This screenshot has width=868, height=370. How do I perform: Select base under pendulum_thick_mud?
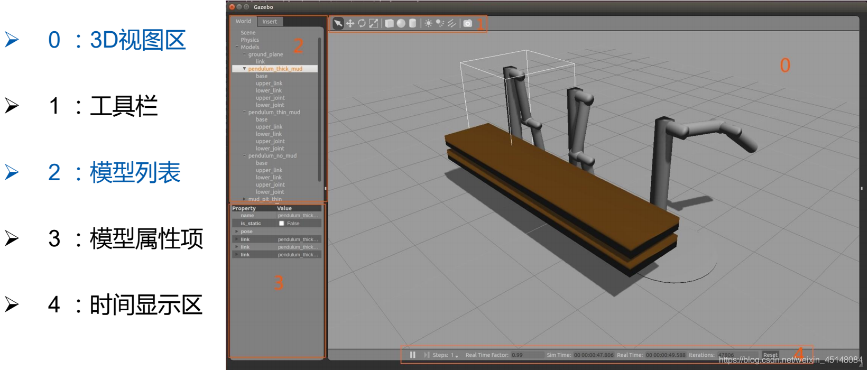click(262, 76)
